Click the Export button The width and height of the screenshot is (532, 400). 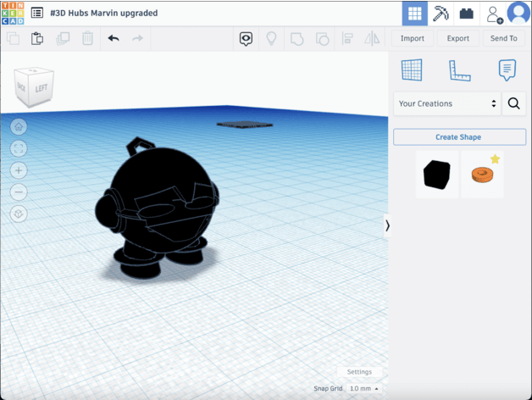458,38
